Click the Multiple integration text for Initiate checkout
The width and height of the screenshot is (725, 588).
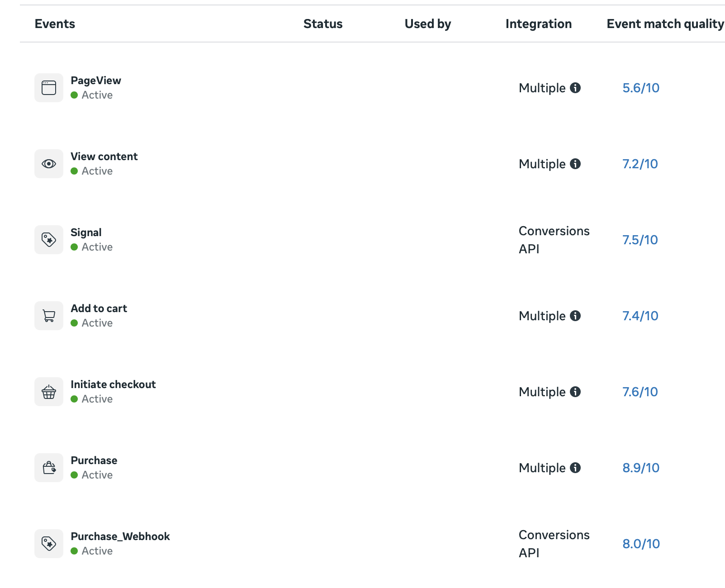[542, 392]
